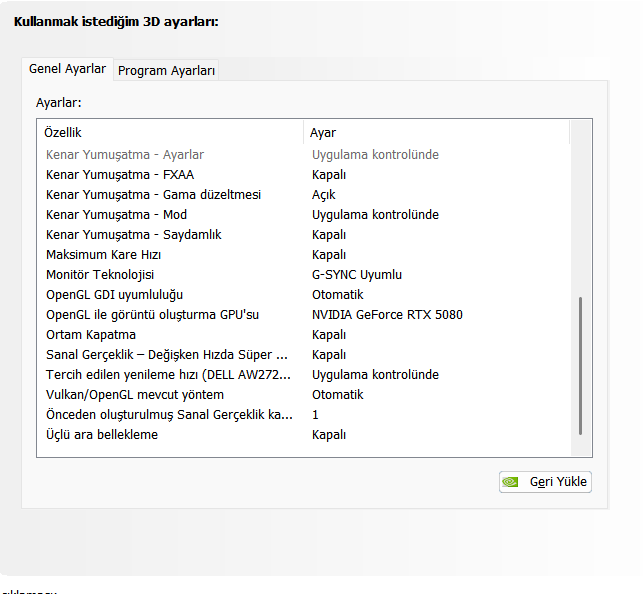This screenshot has height=594, width=643.
Task: Select the Vulkan/OpenGL mevcut yöntem row
Action: pos(135,394)
